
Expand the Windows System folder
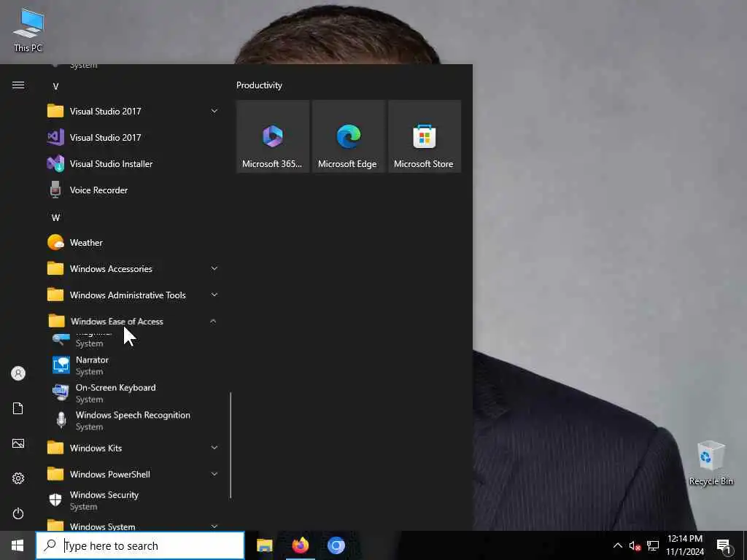pyautogui.click(x=133, y=524)
